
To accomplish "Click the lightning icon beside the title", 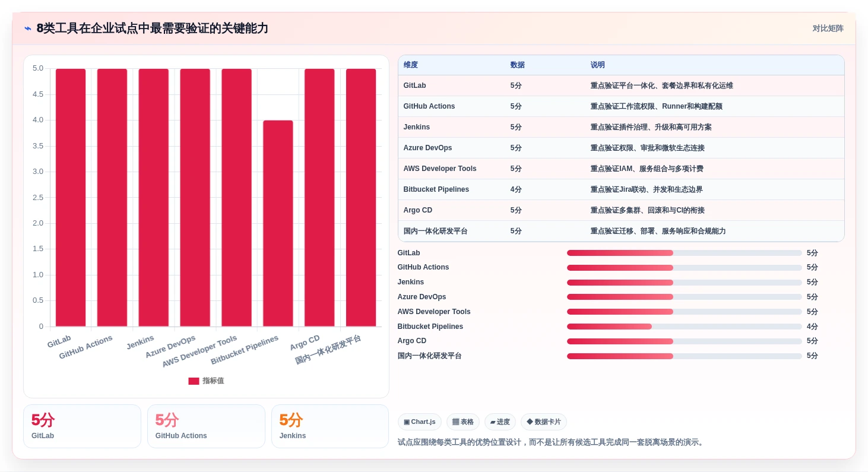I will 28,28.
